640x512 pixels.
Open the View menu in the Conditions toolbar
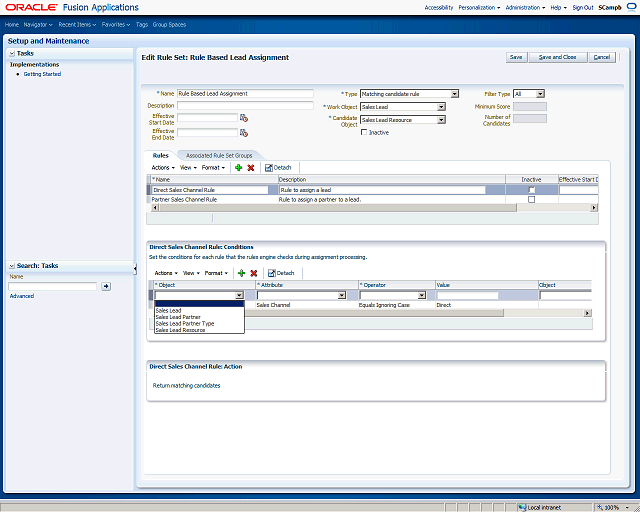(191, 273)
